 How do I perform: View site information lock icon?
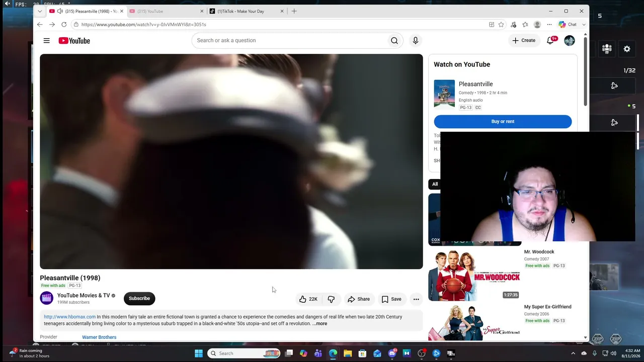coord(76,24)
